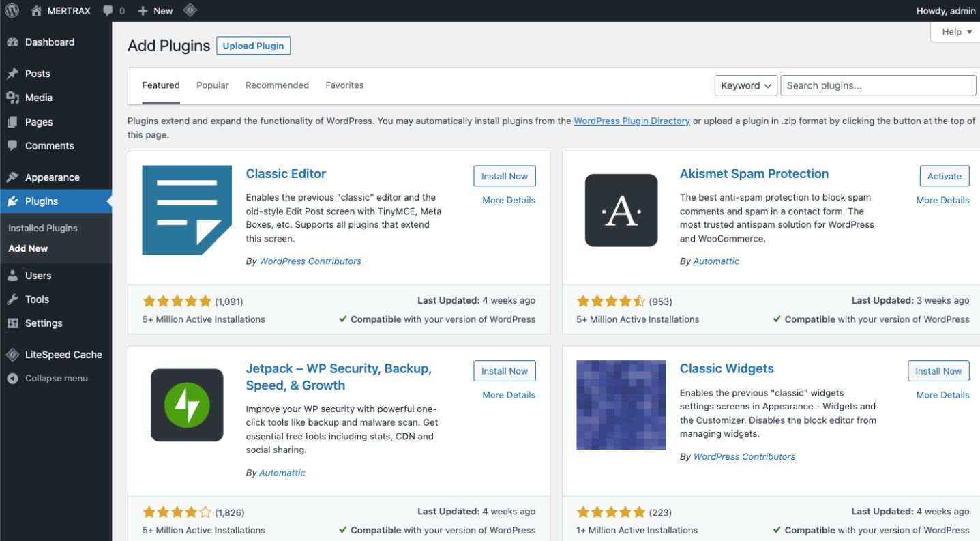This screenshot has height=541, width=980.
Task: Click the Jetpack plugin logo thumbnail
Action: [x=187, y=405]
